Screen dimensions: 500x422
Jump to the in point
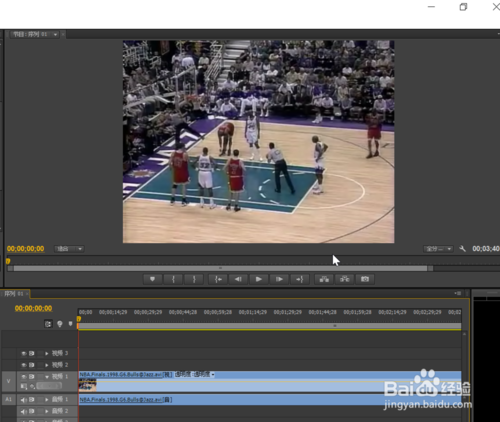pyautogui.click(x=218, y=279)
